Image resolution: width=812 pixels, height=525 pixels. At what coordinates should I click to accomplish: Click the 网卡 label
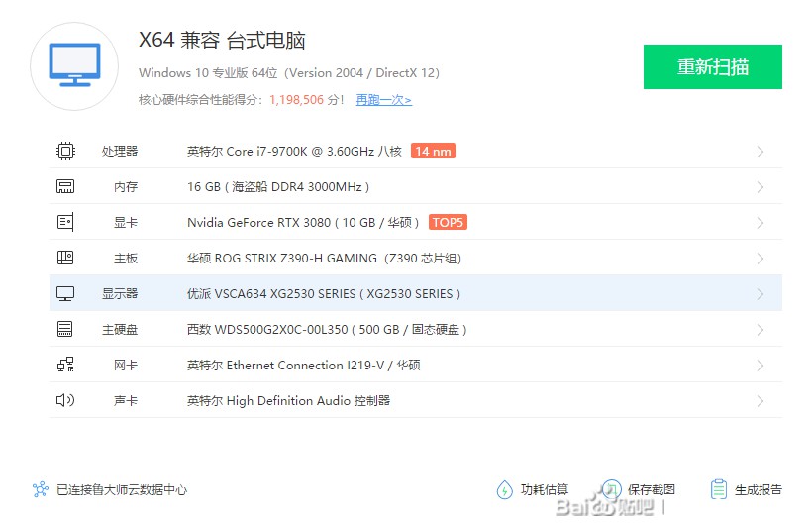pyautogui.click(x=126, y=366)
